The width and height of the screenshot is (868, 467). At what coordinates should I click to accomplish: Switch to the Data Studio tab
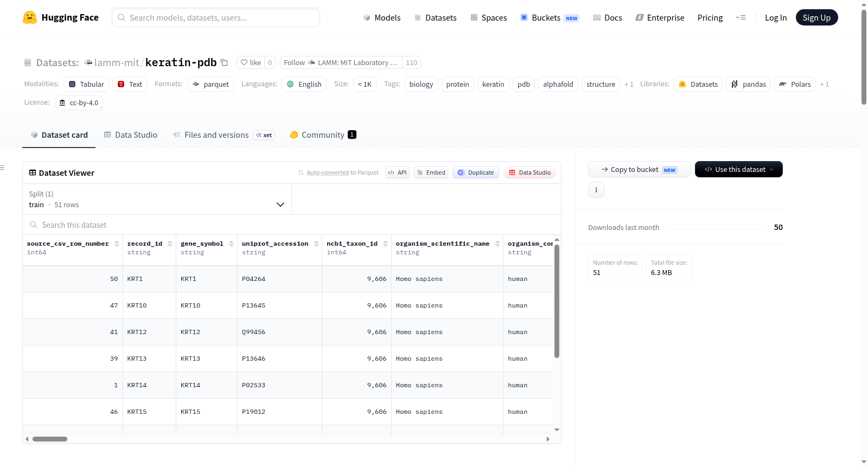[131, 135]
